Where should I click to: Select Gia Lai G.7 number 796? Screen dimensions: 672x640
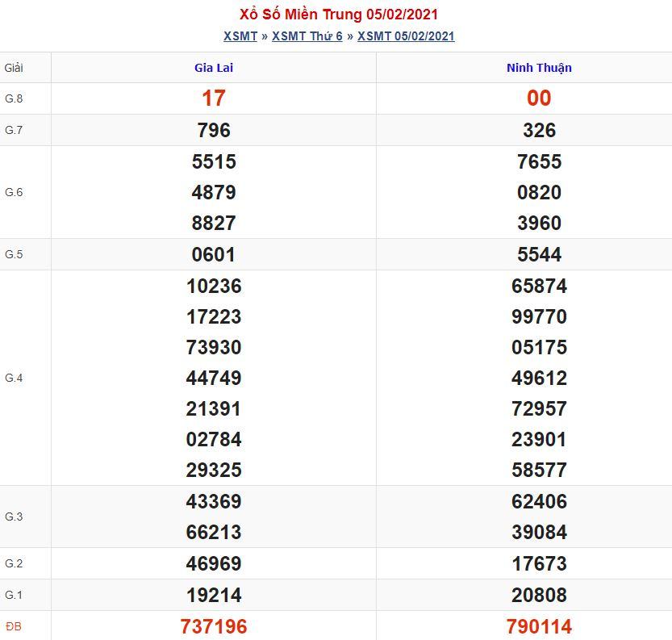pos(214,130)
